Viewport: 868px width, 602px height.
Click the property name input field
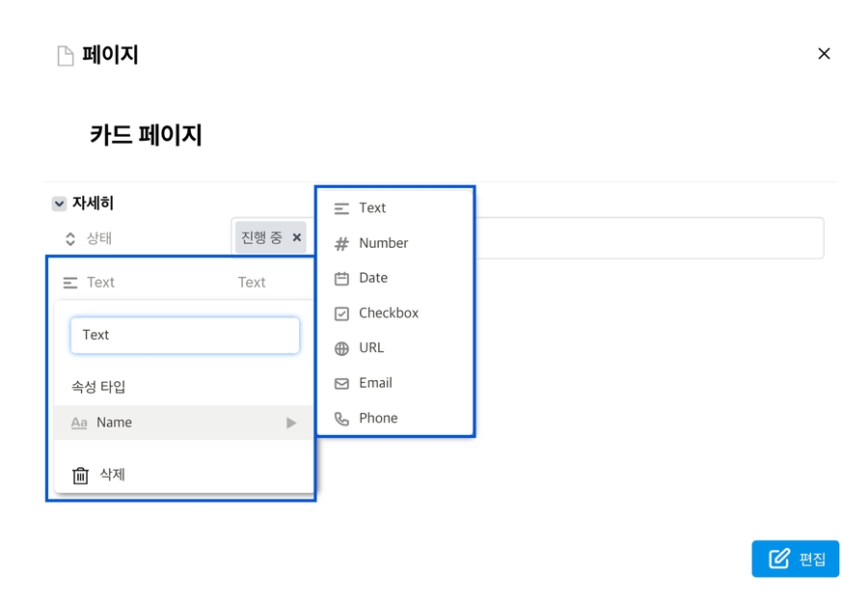click(x=184, y=335)
